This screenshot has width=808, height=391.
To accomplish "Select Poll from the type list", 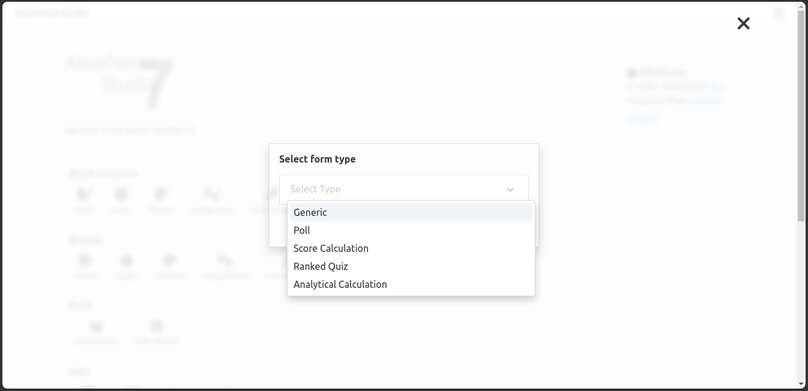I will (x=411, y=230).
